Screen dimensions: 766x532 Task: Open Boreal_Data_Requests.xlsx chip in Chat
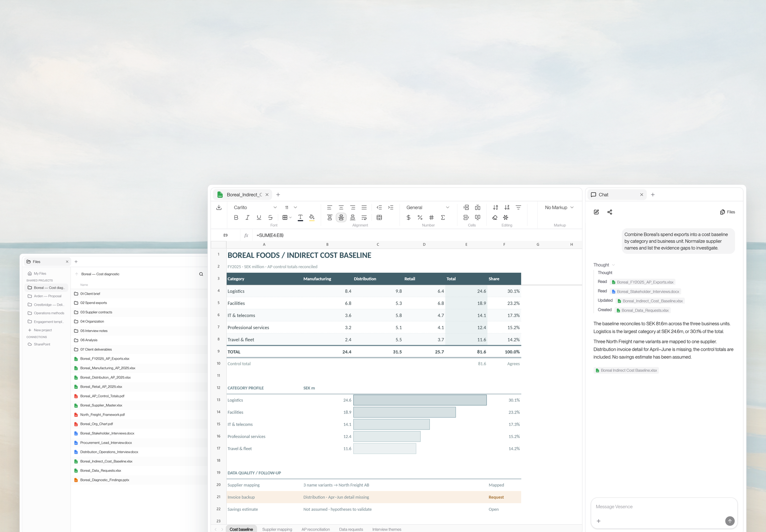coord(643,310)
